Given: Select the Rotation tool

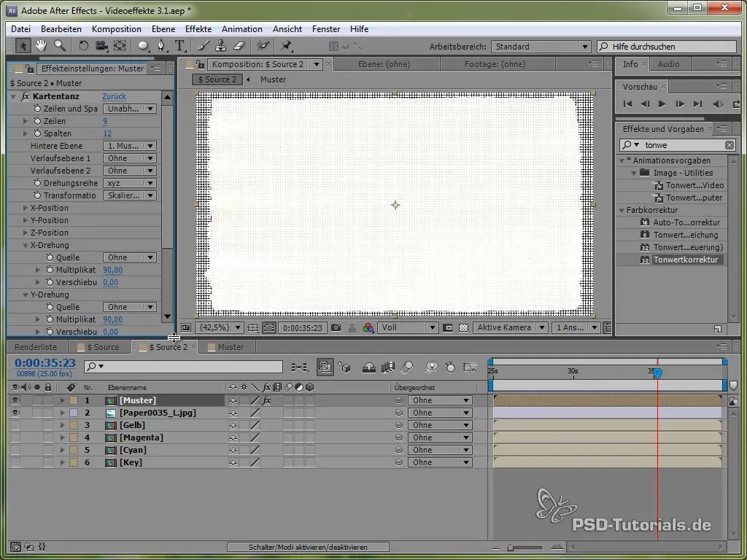Looking at the screenshot, I should pos(83,46).
